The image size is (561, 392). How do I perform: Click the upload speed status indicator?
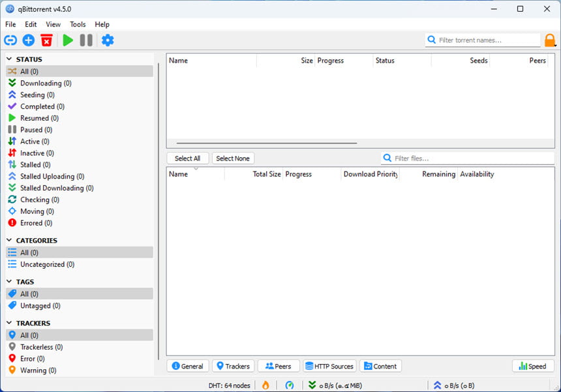[x=453, y=385]
